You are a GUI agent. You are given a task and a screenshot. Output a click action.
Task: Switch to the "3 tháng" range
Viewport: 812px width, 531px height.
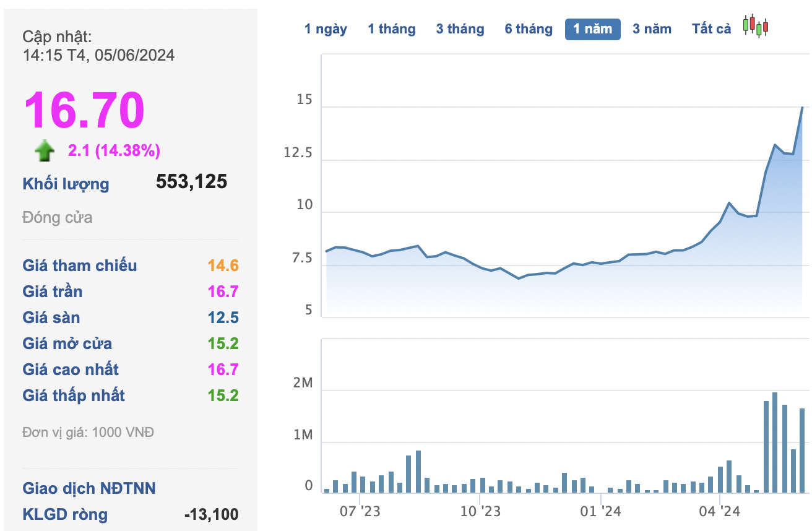[460, 29]
